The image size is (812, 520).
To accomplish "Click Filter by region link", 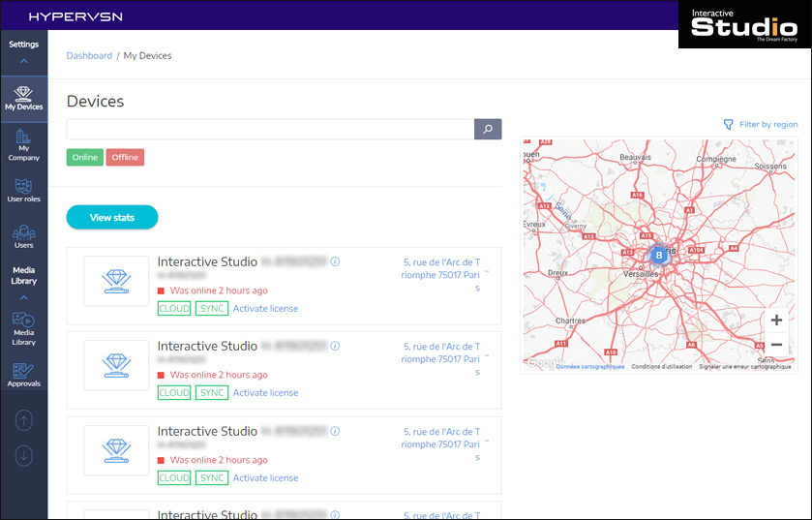I will 768,124.
